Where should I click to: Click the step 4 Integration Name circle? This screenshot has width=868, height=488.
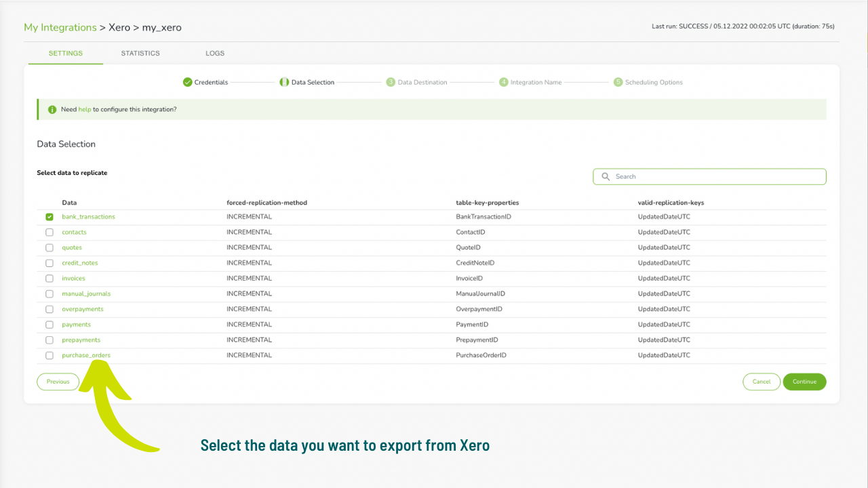coord(503,82)
